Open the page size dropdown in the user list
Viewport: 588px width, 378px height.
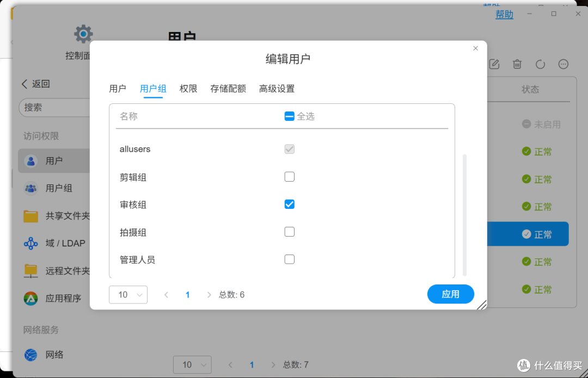click(x=192, y=364)
